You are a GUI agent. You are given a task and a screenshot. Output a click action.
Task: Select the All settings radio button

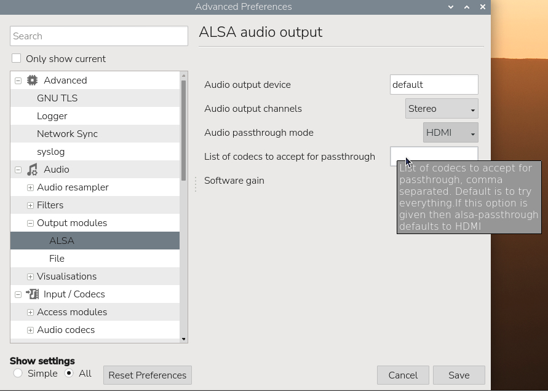point(69,373)
